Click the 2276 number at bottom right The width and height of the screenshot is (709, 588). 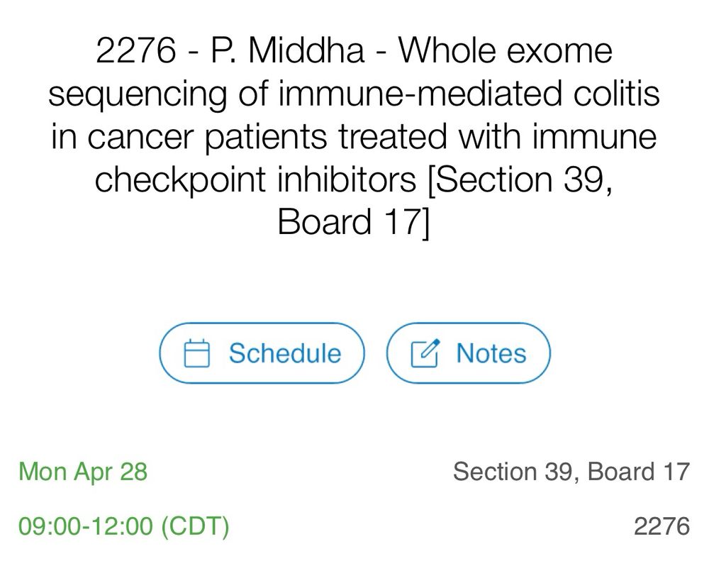click(661, 526)
